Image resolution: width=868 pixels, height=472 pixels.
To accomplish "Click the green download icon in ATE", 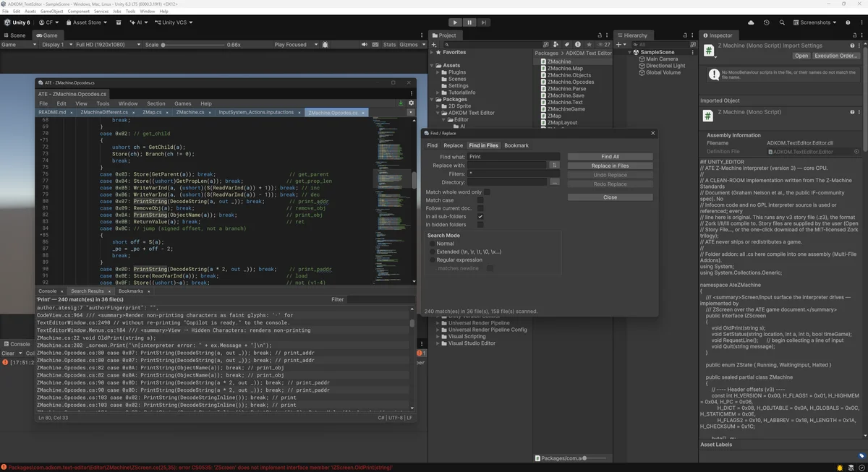I will pyautogui.click(x=401, y=103).
